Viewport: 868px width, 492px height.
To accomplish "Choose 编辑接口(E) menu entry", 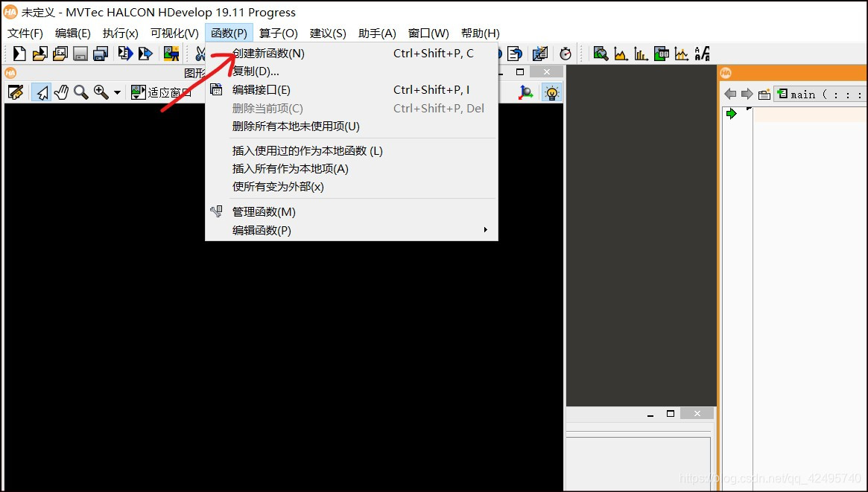I will point(352,89).
